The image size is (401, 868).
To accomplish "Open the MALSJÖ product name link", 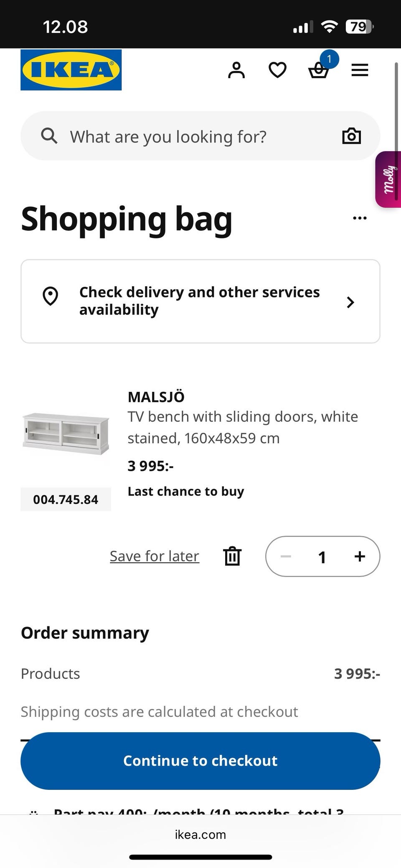I will (x=156, y=397).
